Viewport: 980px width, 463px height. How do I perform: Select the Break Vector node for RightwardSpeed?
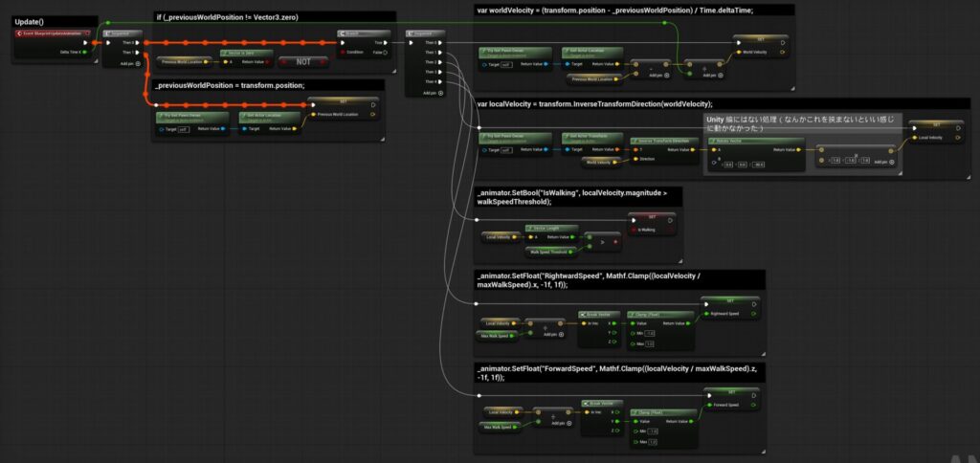(x=599, y=314)
